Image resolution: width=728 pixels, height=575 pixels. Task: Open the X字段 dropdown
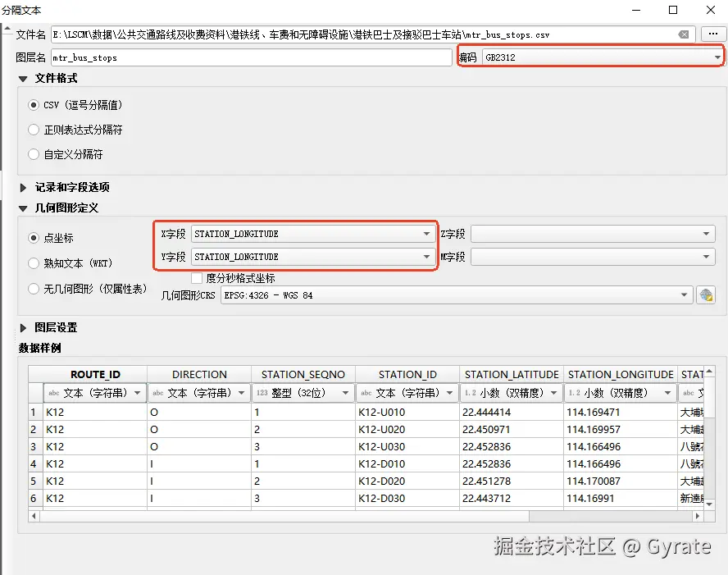[x=313, y=234]
